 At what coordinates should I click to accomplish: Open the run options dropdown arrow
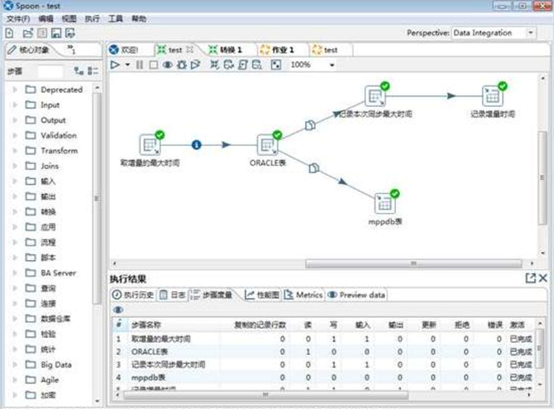click(128, 65)
